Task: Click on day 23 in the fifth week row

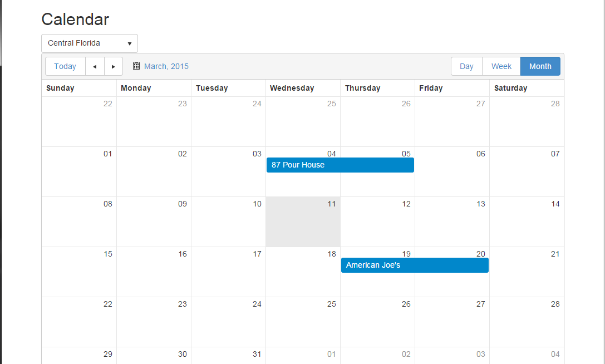Action: pyautogui.click(x=182, y=304)
